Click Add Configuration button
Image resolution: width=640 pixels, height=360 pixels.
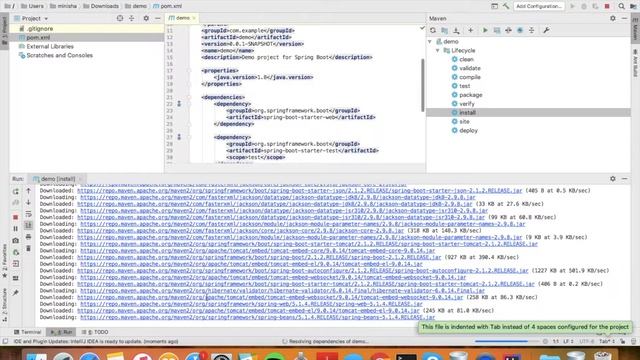click(539, 6)
